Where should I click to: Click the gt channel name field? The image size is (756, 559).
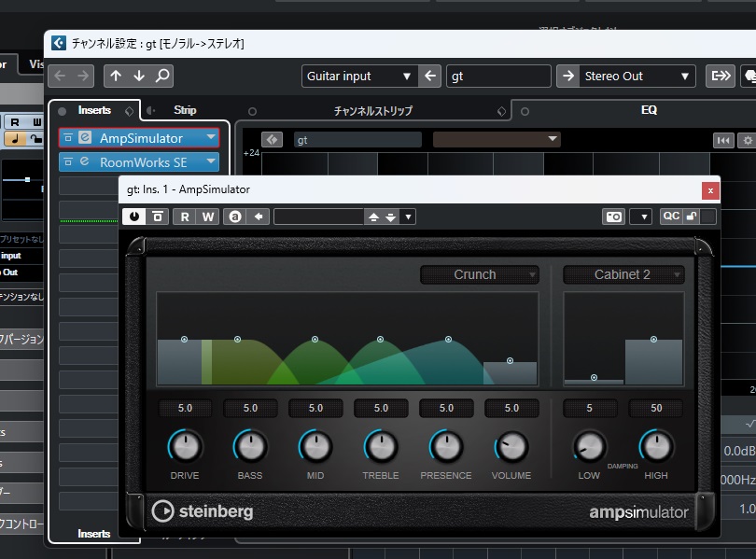coord(497,77)
